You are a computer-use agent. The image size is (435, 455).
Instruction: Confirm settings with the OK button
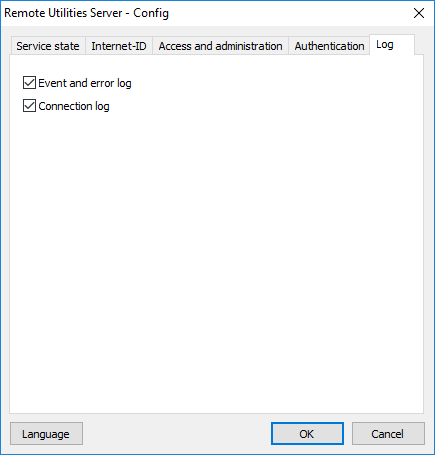point(307,434)
